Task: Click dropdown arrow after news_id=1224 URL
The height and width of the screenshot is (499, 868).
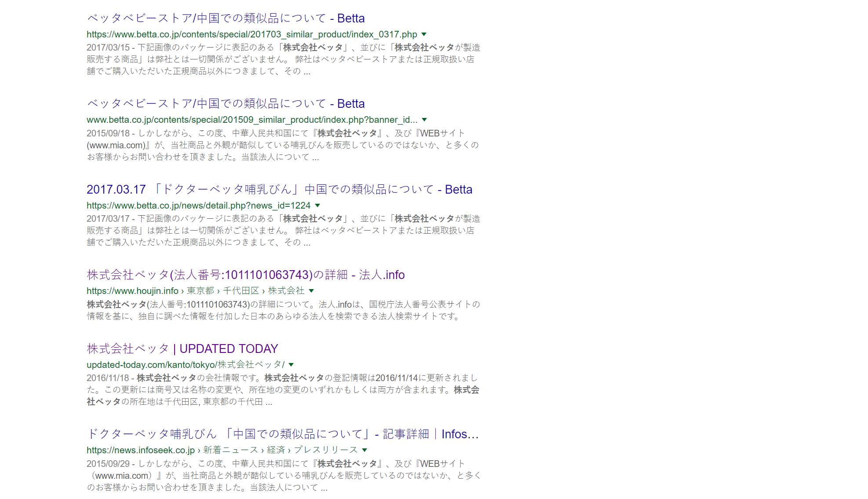Action: click(x=317, y=205)
